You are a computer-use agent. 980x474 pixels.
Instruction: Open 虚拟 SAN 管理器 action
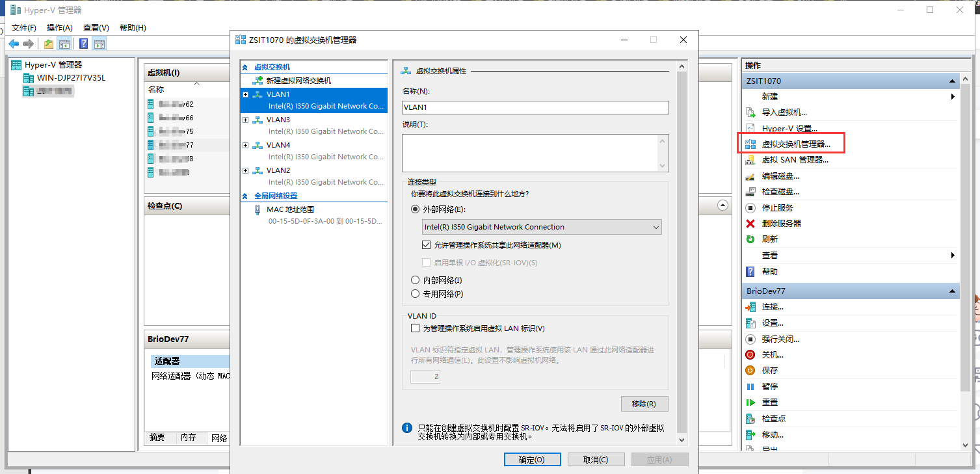tap(795, 160)
